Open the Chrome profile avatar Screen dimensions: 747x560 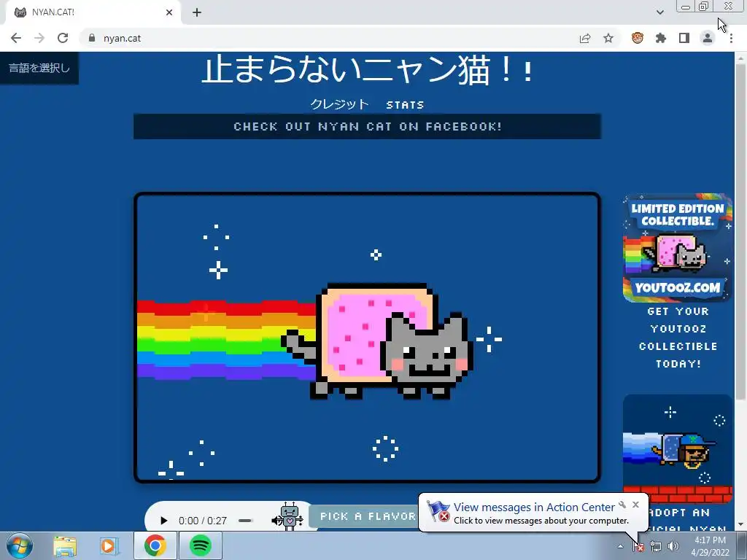coord(708,38)
